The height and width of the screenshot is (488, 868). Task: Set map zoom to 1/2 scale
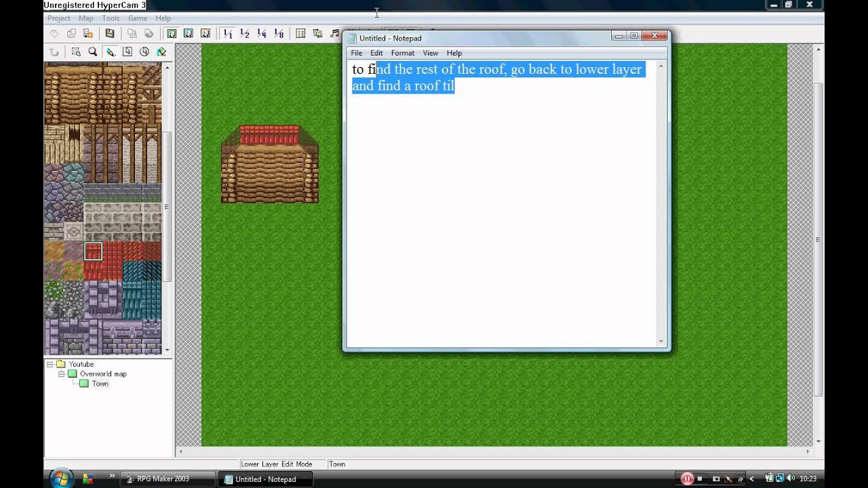[245, 33]
